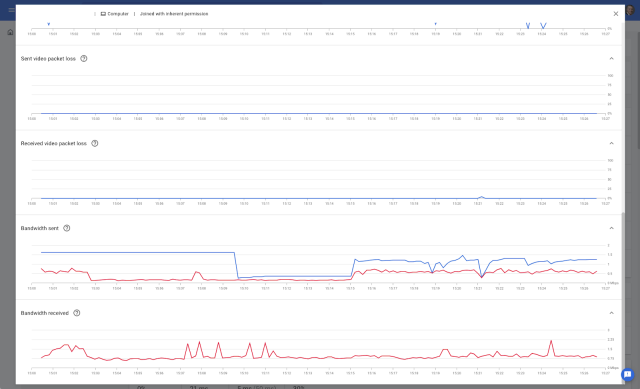Click the Computer device icon
This screenshot has width=640, height=389.
(103, 14)
